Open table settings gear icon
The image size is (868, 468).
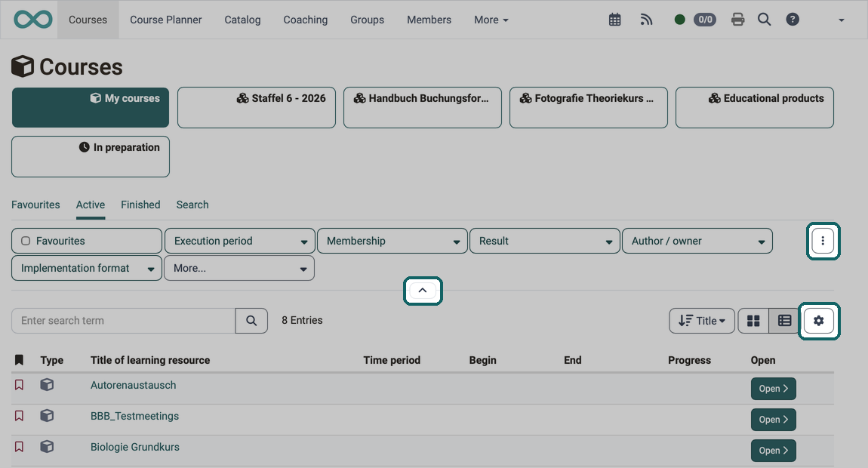click(x=819, y=321)
